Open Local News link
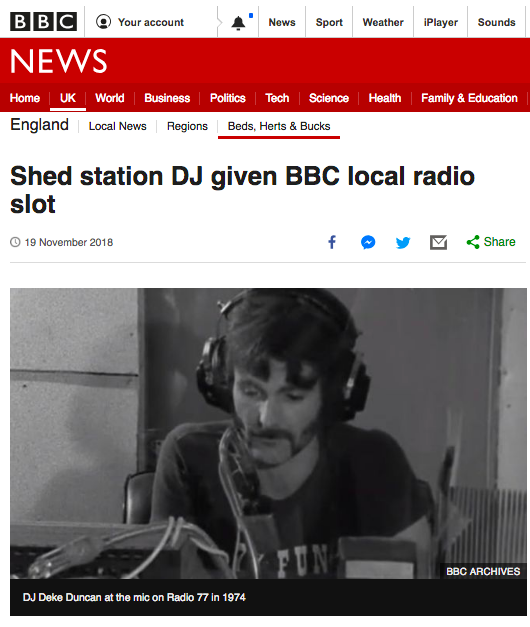 pos(118,126)
